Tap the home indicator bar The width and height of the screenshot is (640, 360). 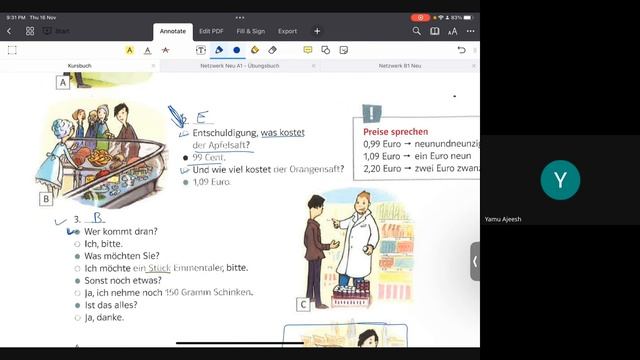240,343
